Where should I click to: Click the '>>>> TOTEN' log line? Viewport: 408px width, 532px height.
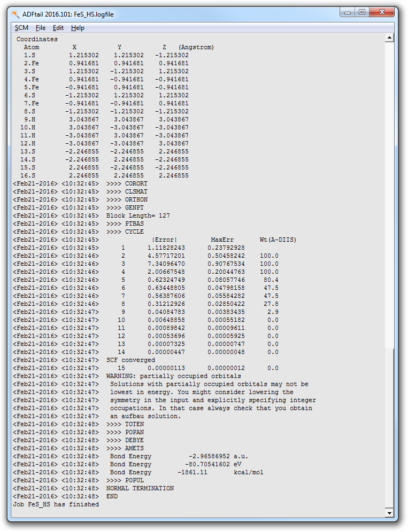click(125, 425)
